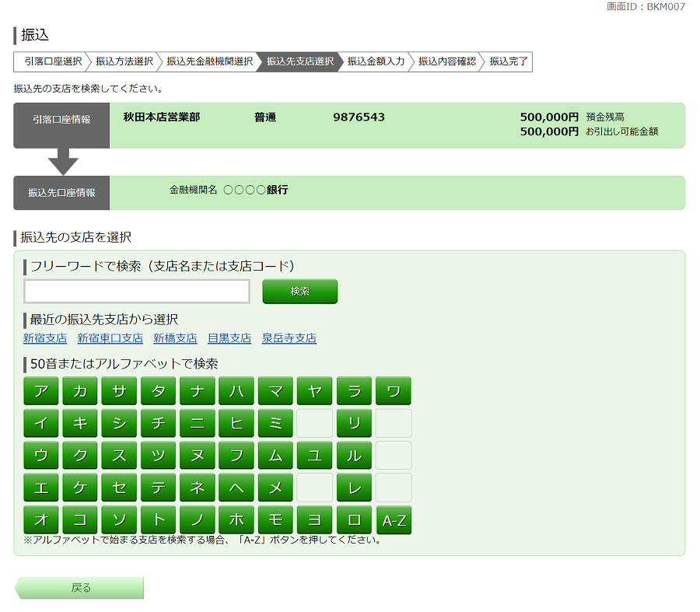This screenshot has width=700, height=612.
Task: Click the エ kana button
Action: point(41,488)
